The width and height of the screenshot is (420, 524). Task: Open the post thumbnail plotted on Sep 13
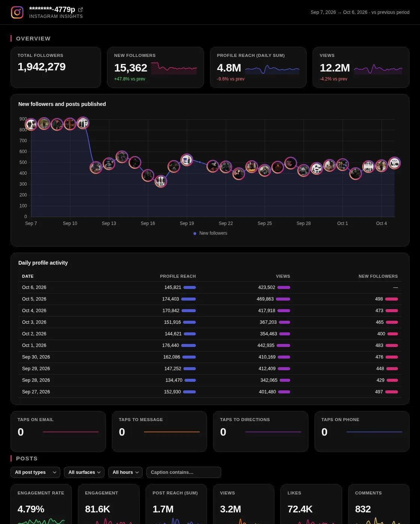tap(109, 164)
